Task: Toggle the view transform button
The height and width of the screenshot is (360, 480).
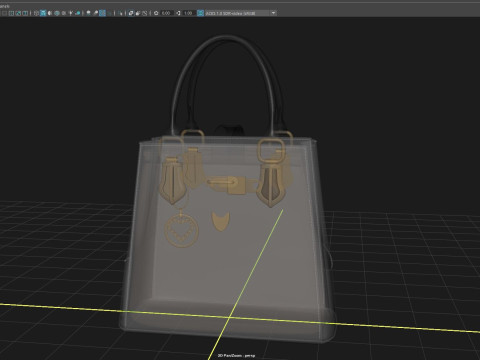Action: [200, 13]
